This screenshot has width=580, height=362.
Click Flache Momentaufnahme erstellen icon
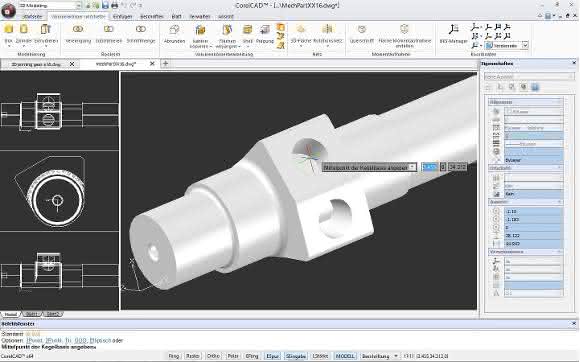pyautogui.click(x=404, y=29)
